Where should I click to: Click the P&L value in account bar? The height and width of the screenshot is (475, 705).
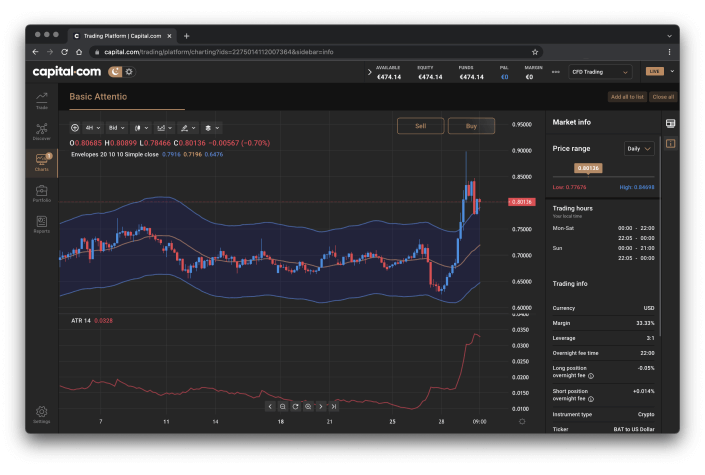[504, 77]
